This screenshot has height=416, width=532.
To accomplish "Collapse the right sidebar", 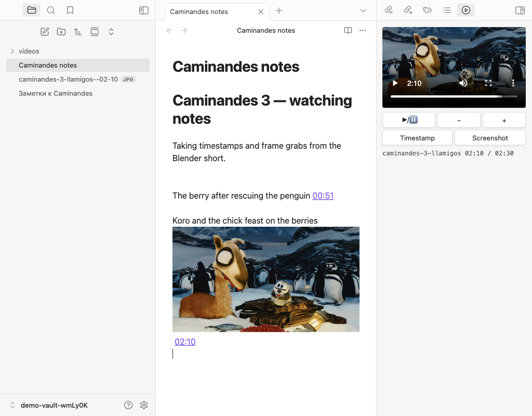I will [x=520, y=10].
